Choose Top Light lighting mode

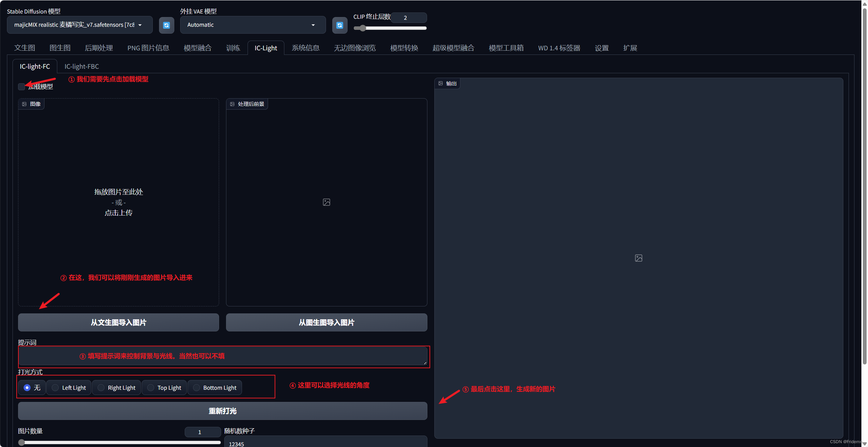point(151,388)
